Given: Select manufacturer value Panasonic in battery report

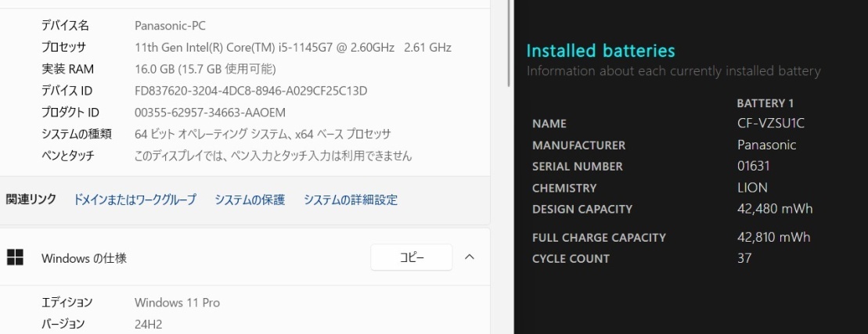Looking at the screenshot, I should 767,145.
